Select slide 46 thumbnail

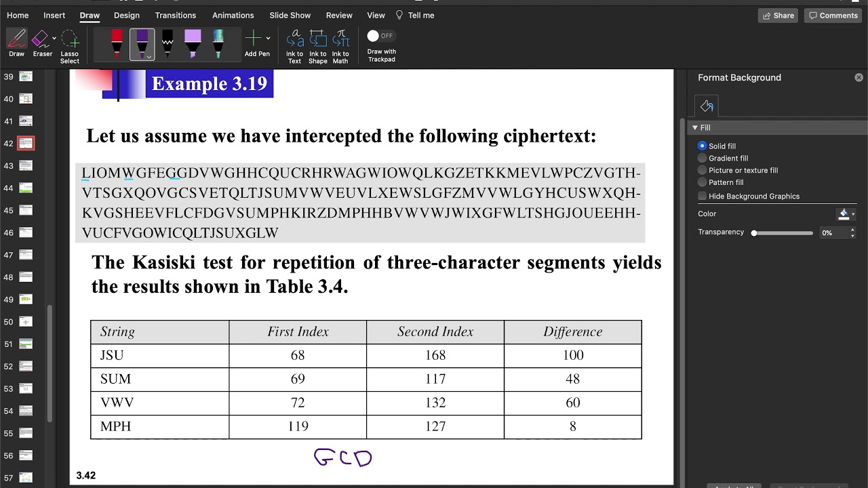[26, 232]
